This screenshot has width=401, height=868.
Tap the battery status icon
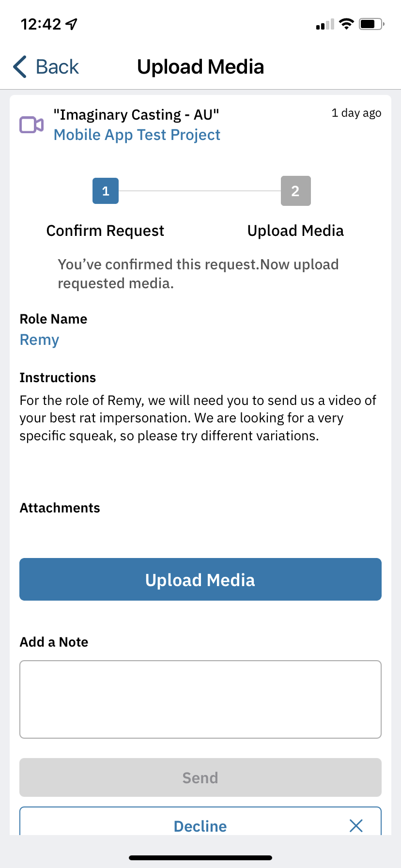point(371,24)
